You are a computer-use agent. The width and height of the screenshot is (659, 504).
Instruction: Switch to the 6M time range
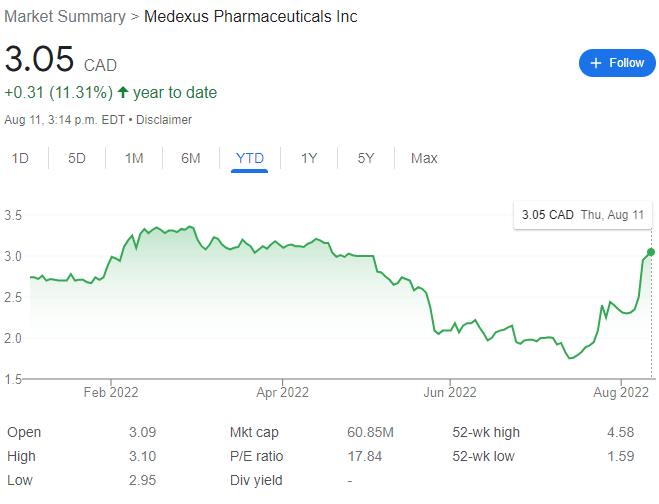pos(191,158)
